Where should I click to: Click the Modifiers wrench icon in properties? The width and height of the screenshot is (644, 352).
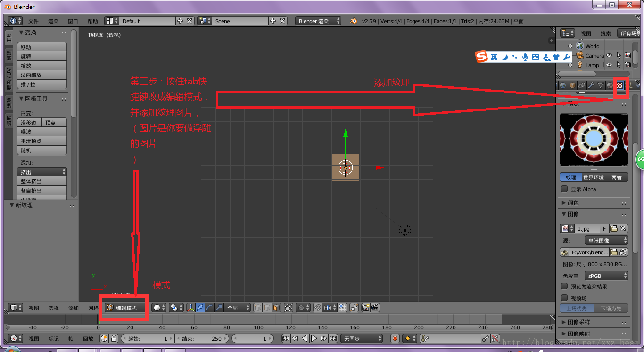[x=591, y=85]
